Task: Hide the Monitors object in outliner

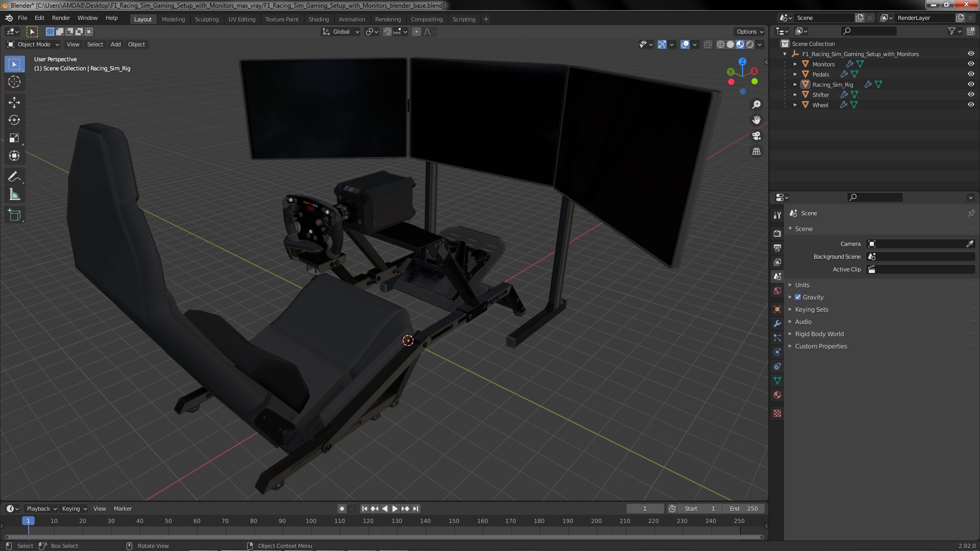Action: (970, 64)
